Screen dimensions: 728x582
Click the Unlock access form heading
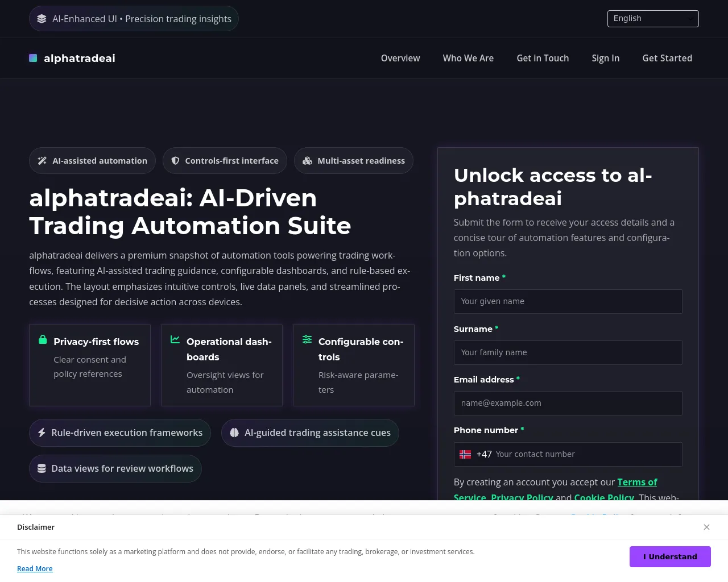click(553, 186)
